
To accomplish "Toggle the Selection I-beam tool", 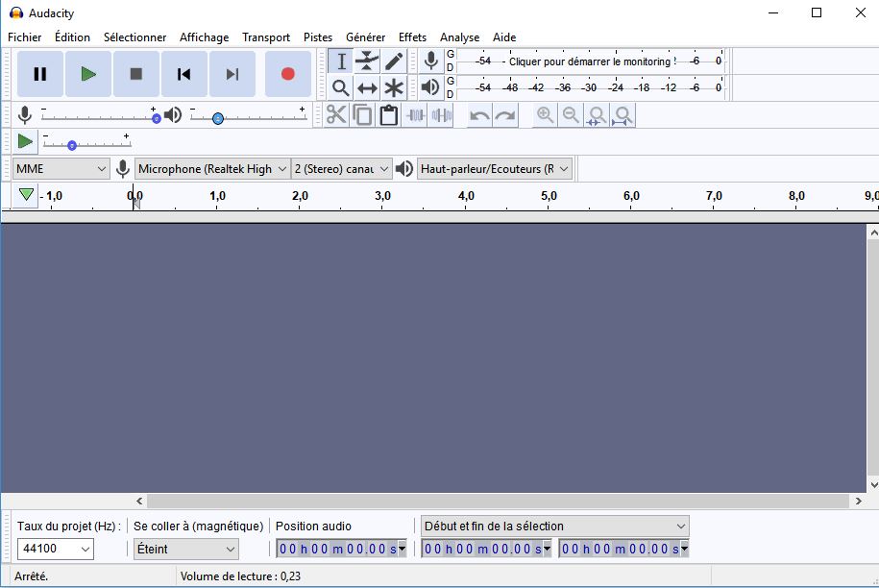I will click(341, 61).
